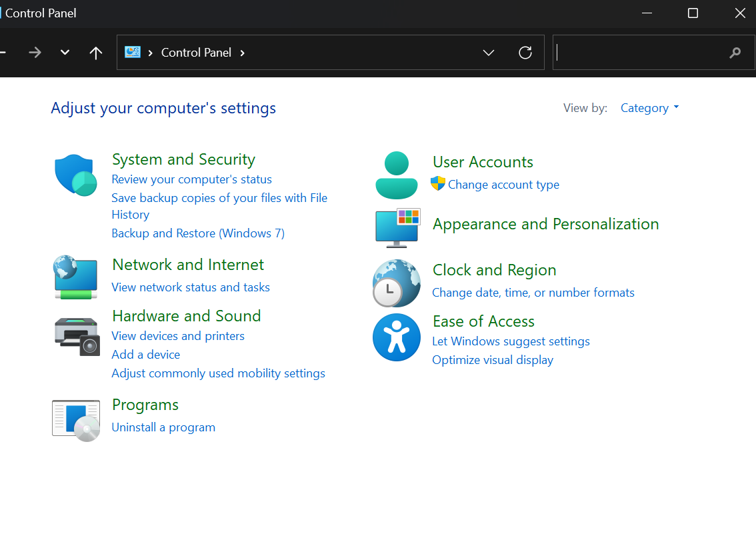Open Backup and Restore (Windows 7)
Viewport: 756px width, 550px height.
click(x=198, y=233)
